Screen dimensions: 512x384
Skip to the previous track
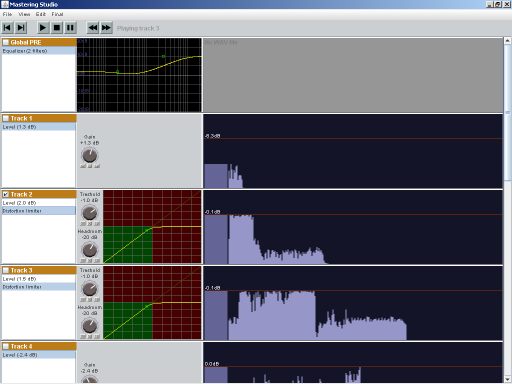tap(7, 28)
